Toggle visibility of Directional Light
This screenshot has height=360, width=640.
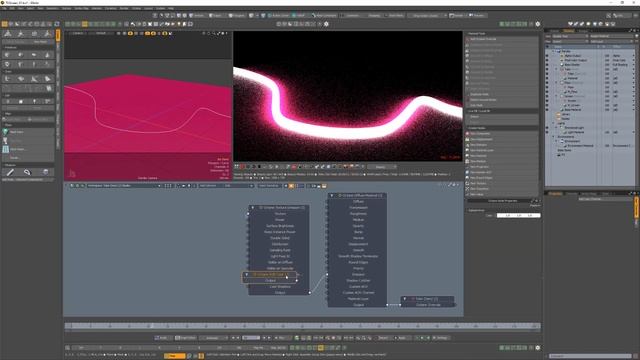[x=547, y=128]
